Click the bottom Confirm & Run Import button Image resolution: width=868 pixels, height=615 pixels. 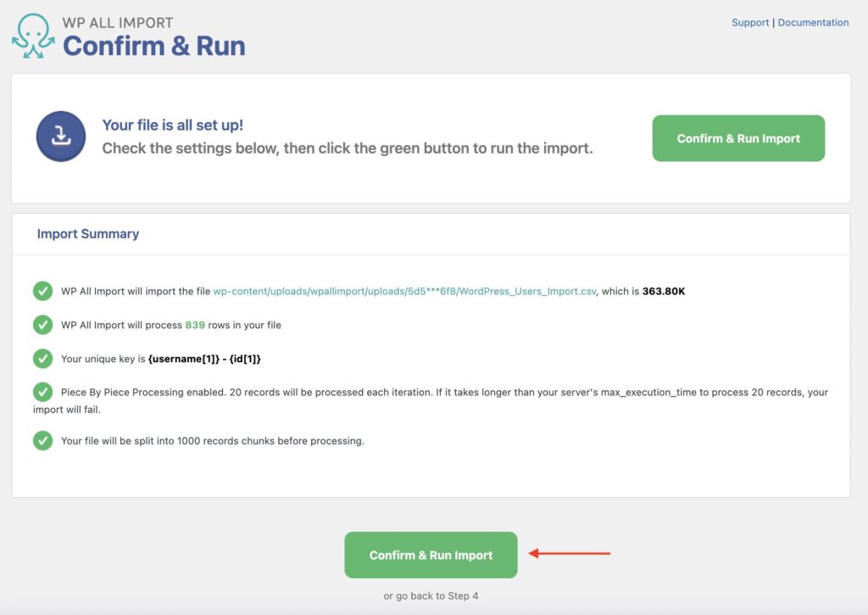click(x=431, y=553)
